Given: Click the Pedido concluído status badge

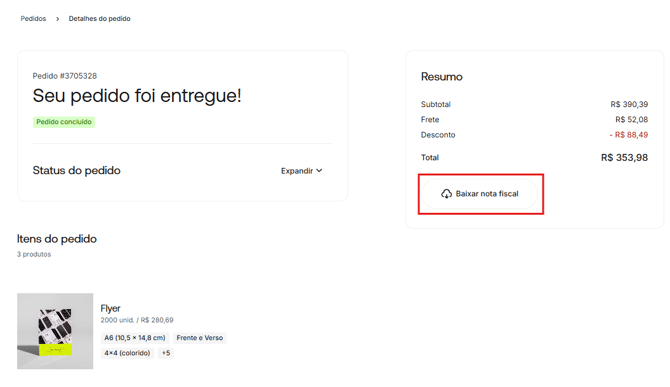Looking at the screenshot, I should 64,122.
